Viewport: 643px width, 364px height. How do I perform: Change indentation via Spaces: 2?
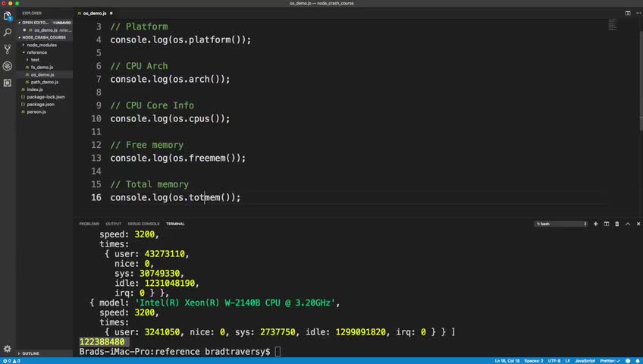[534, 361]
